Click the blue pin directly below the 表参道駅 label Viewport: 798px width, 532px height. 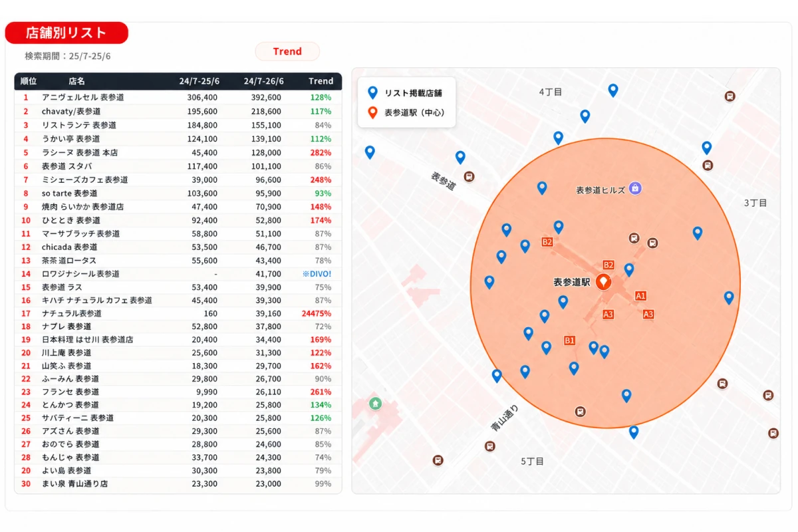click(x=563, y=302)
